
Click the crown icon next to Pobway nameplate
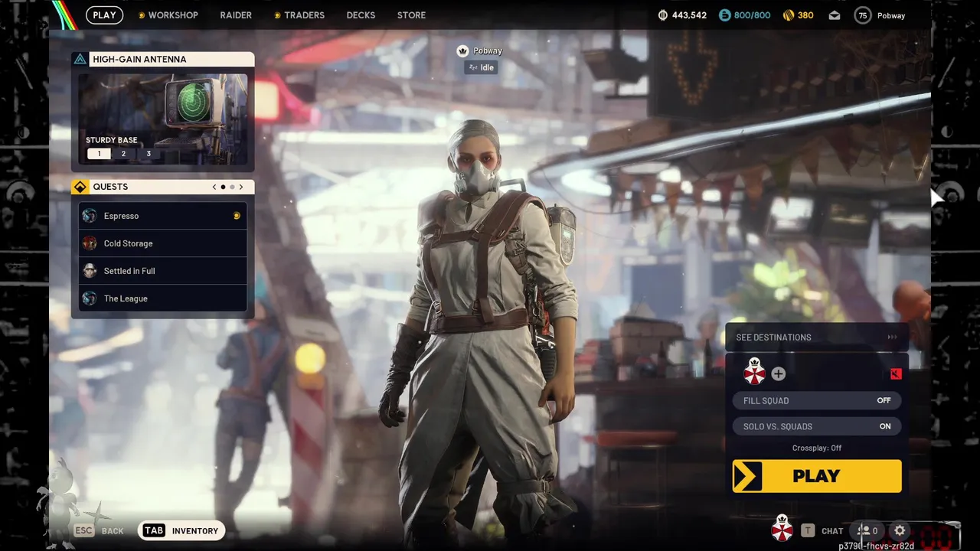(x=462, y=51)
